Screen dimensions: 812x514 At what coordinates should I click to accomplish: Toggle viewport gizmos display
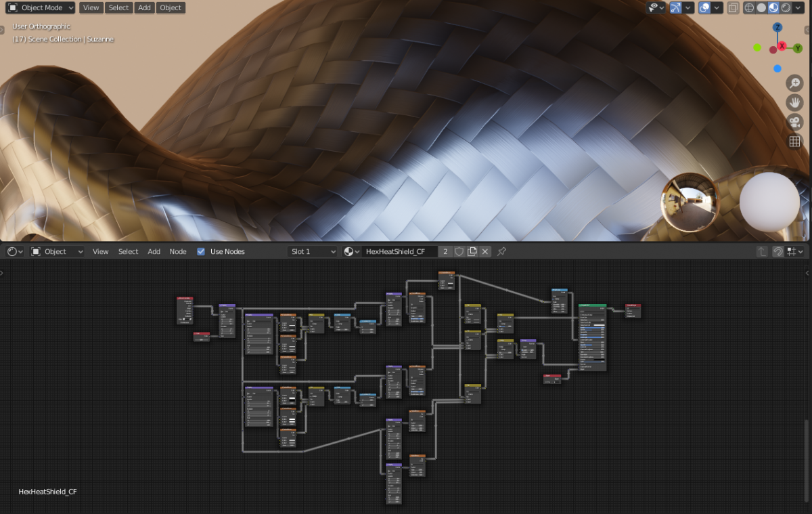[x=675, y=8]
